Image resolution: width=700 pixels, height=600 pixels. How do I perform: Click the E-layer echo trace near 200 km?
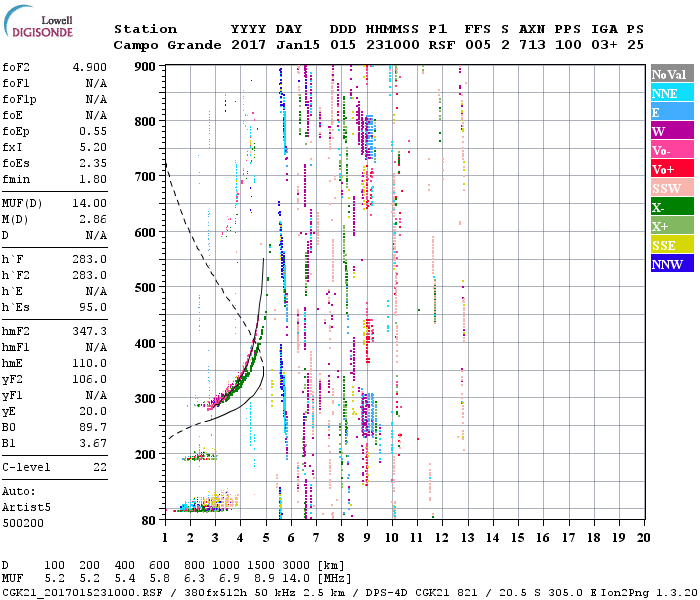[198, 457]
